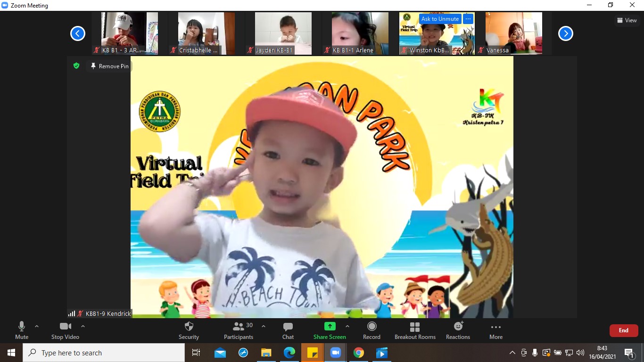
Task: Click the Zoom Meeting title bar icon
Action: pos(5,6)
